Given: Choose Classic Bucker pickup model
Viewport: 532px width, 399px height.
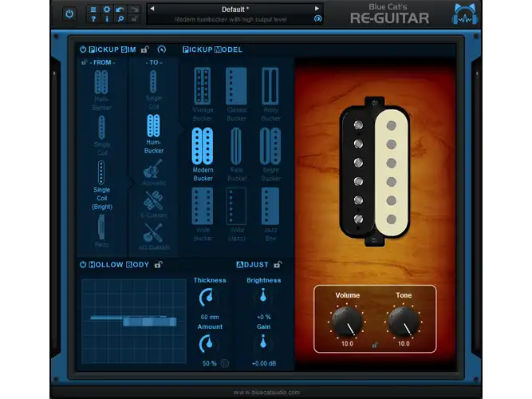Looking at the screenshot, I should (x=236, y=94).
